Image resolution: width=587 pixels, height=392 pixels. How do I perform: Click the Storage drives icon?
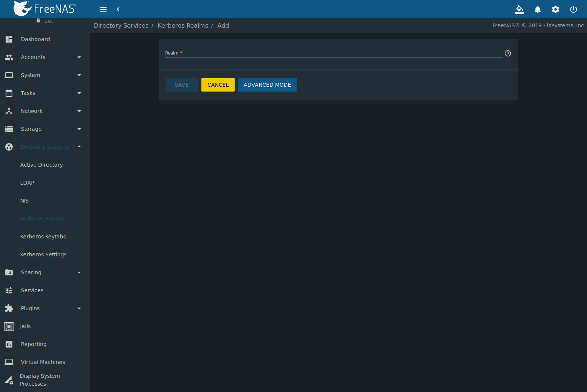[x=9, y=129]
